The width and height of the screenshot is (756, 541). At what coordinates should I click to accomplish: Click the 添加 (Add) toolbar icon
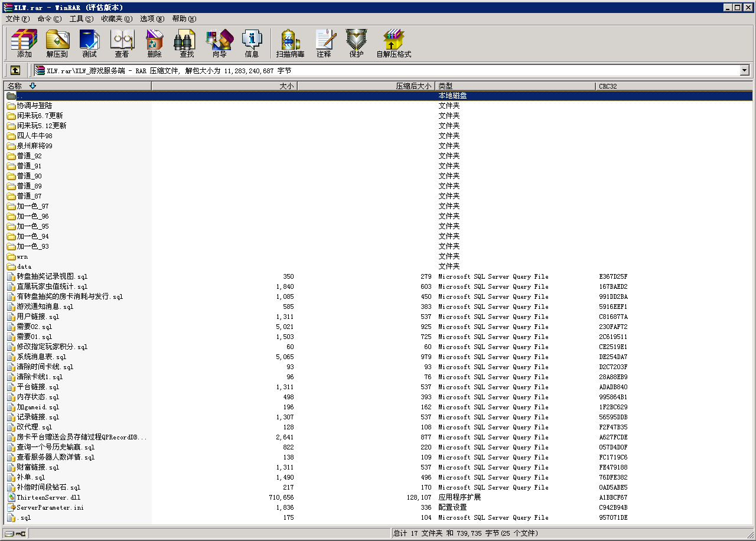point(24,44)
